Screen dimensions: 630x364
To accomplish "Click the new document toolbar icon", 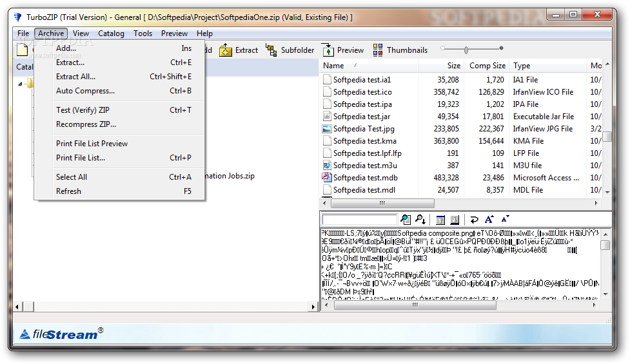I will [22, 50].
